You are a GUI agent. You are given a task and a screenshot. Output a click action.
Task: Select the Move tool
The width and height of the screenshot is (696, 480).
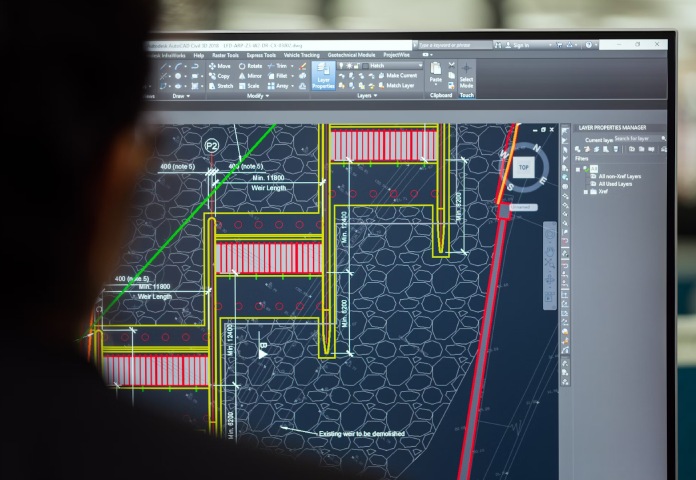[x=219, y=66]
